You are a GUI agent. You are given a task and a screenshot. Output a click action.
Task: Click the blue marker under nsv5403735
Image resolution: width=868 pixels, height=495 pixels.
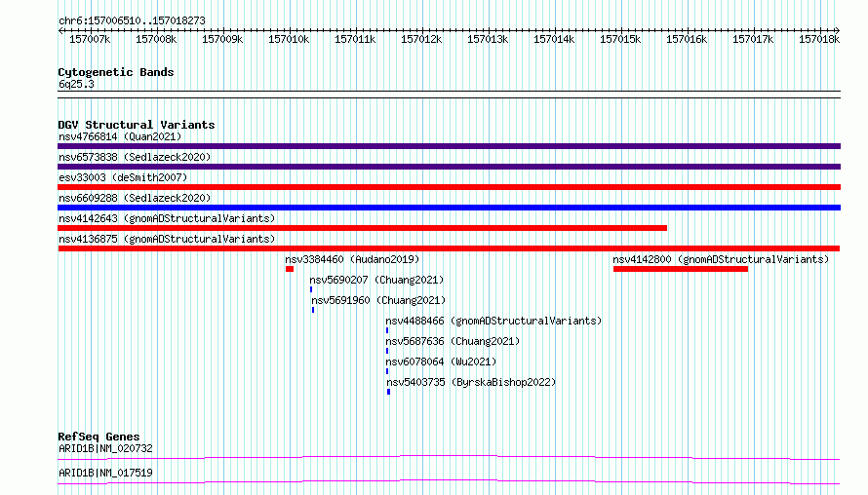point(388,392)
